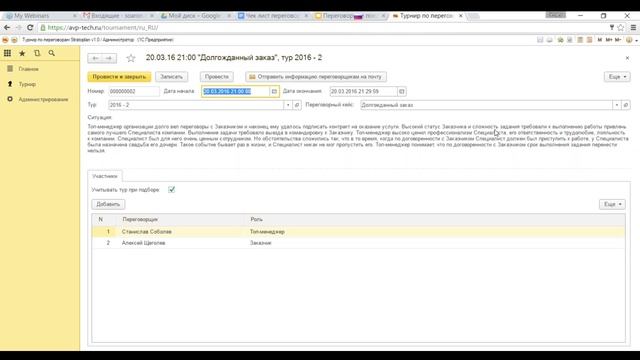Click Отправить информацию переговорщикам на почту button
Viewport: 640px width, 360px height.
(x=316, y=77)
